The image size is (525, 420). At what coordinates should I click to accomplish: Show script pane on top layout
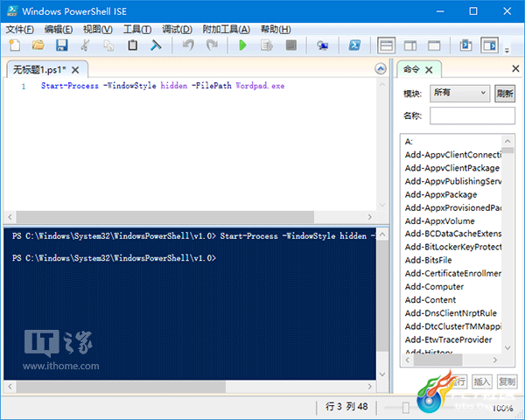click(x=387, y=45)
